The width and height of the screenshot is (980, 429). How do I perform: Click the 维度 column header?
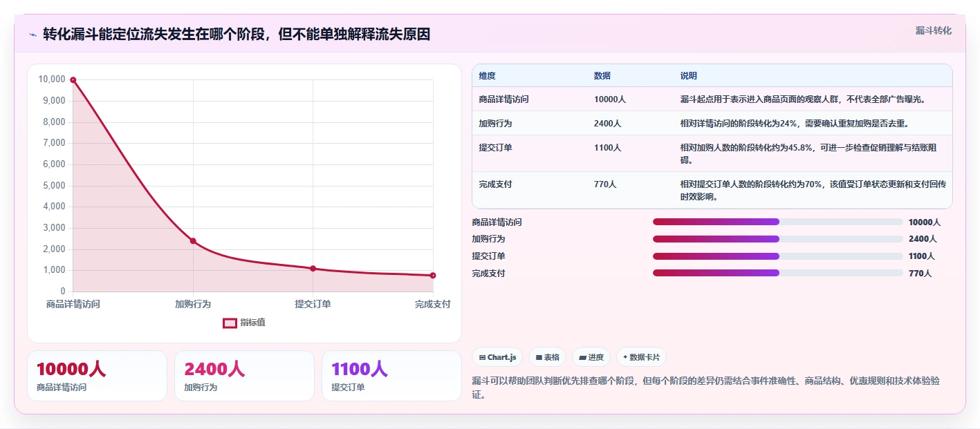(x=487, y=76)
